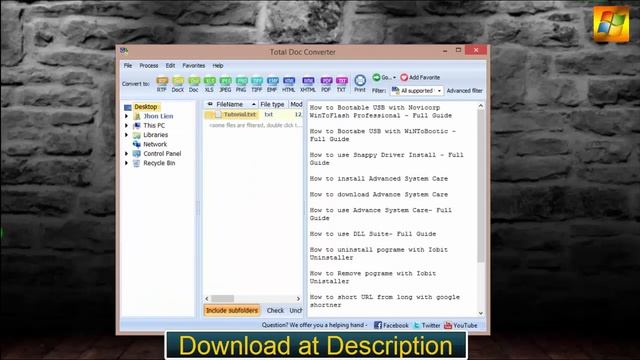The width and height of the screenshot is (640, 360).
Task: Select Libraries in folder tree
Action: (156, 135)
